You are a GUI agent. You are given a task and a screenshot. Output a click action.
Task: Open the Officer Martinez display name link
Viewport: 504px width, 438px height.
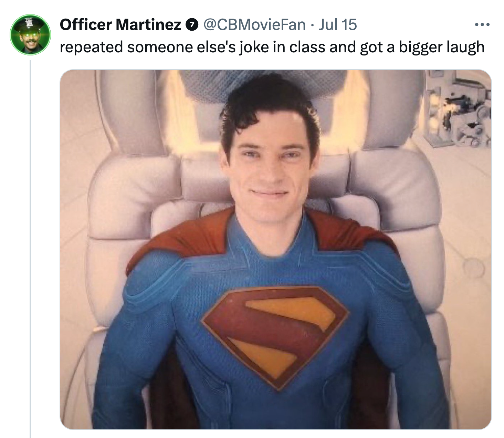[x=120, y=24]
